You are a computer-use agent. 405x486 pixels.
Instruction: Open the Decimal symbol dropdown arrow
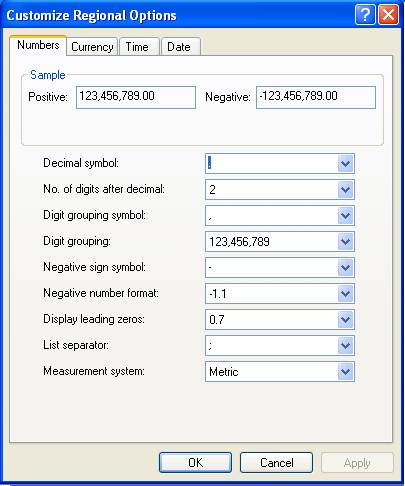point(345,163)
